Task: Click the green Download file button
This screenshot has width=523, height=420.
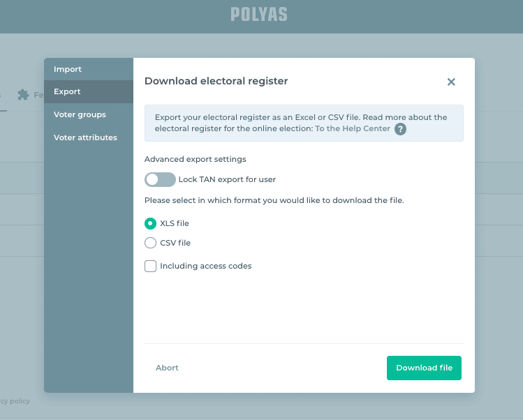Action: (x=424, y=368)
